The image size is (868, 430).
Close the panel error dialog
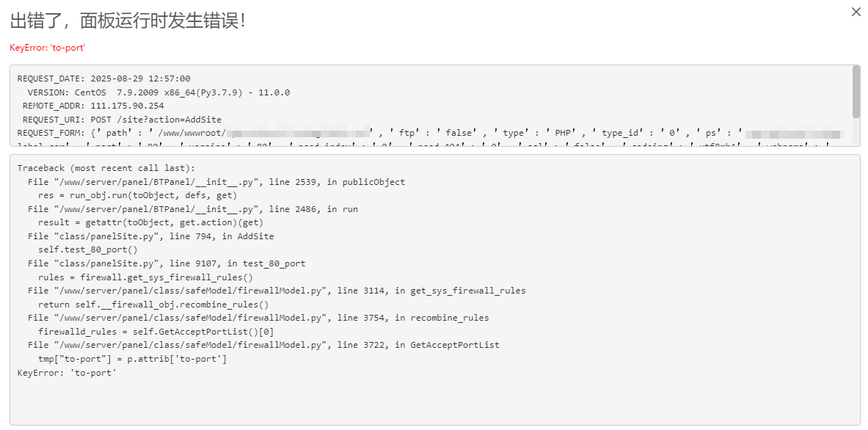(x=856, y=12)
